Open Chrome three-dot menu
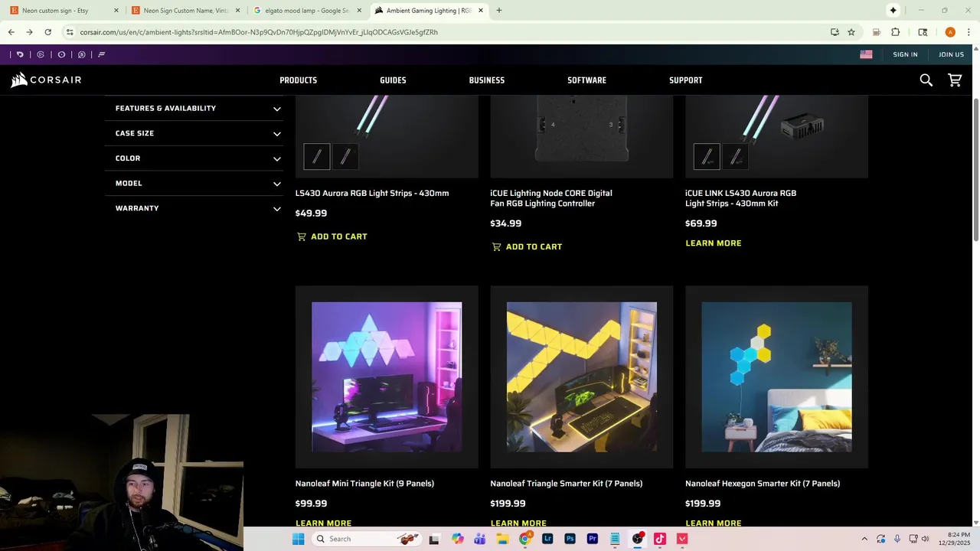The width and height of the screenshot is (980, 551). click(969, 32)
